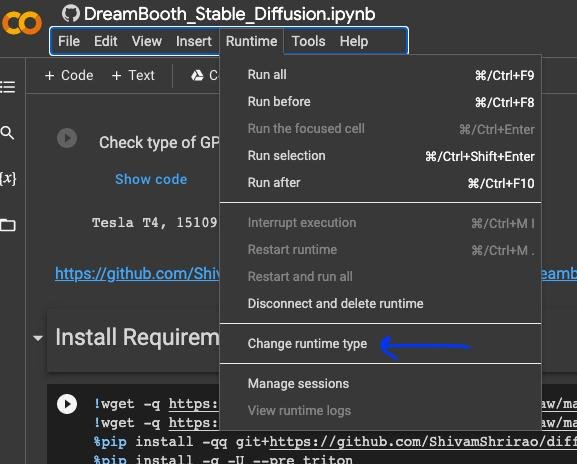
Task: Select Restart runtime
Action: (x=380, y=250)
